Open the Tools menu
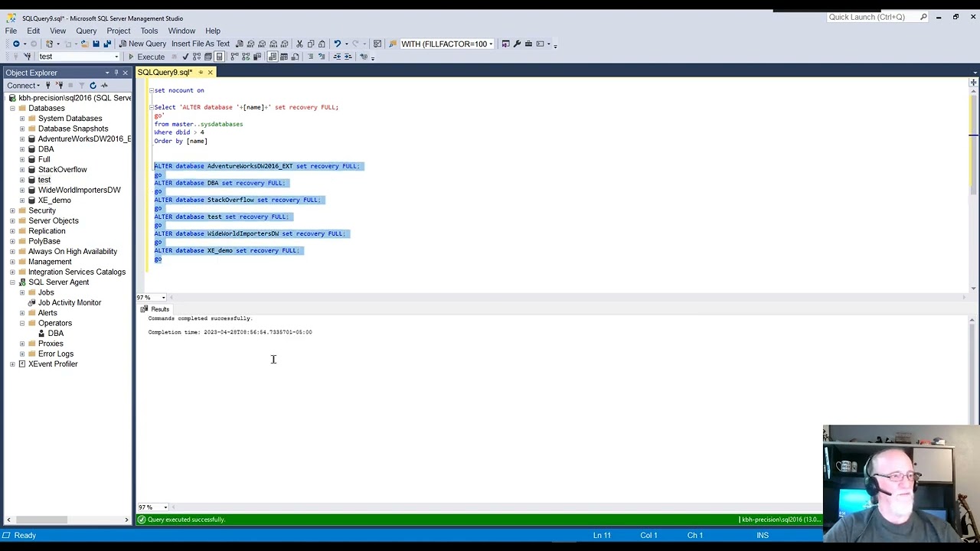Viewport: 980px width, 551px height. 149,31
